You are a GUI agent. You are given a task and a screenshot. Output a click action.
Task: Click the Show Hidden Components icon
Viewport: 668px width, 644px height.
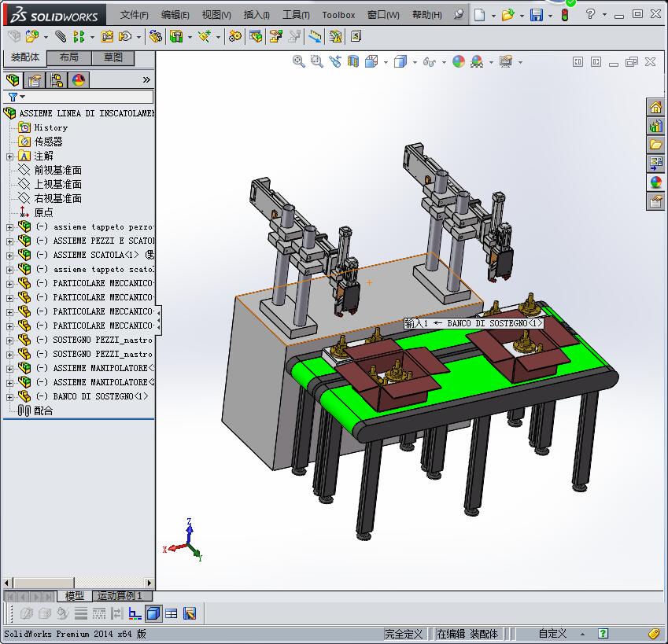point(156,37)
